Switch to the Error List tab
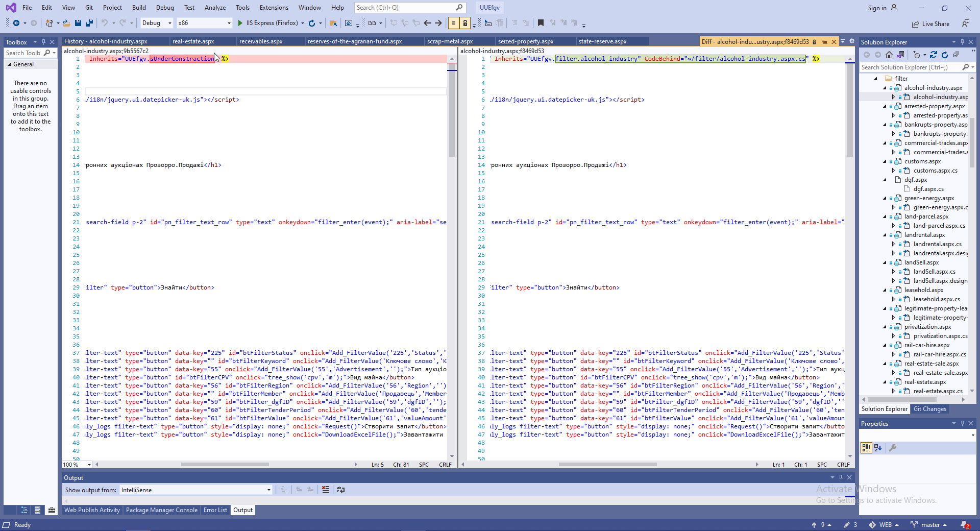Screen dimensions: 980x531 point(215,510)
